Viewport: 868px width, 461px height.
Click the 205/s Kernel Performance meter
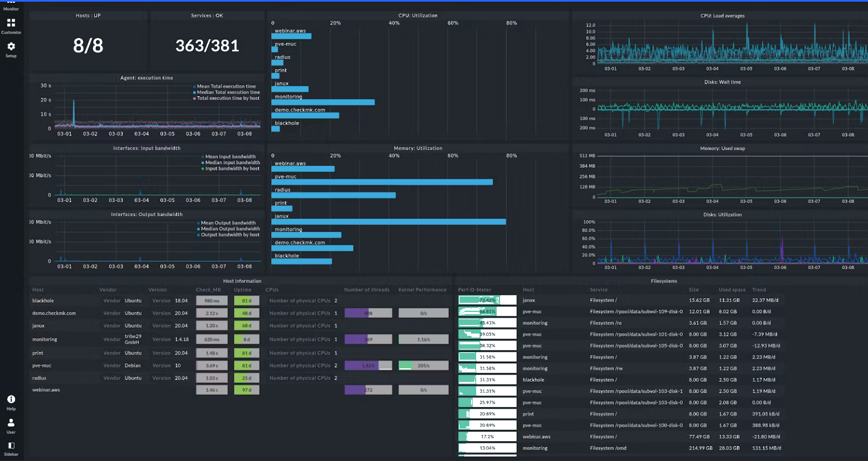(423, 365)
